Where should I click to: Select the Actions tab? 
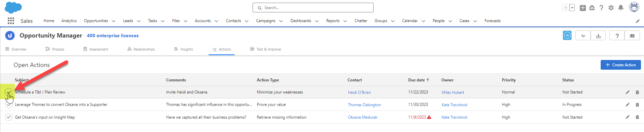(221, 49)
